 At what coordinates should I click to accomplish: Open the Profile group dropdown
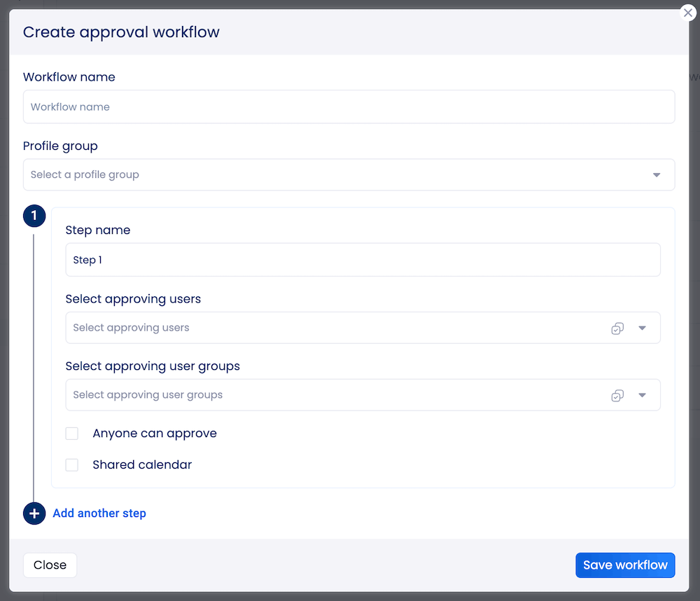(x=656, y=174)
